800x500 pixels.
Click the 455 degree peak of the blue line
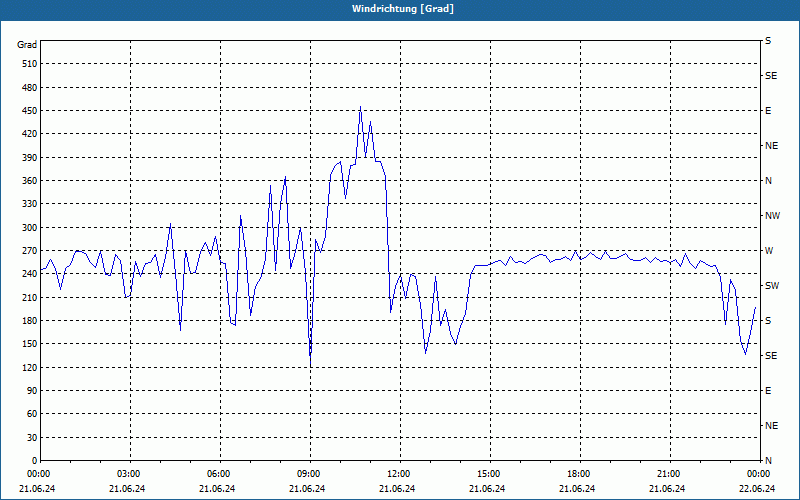point(360,107)
